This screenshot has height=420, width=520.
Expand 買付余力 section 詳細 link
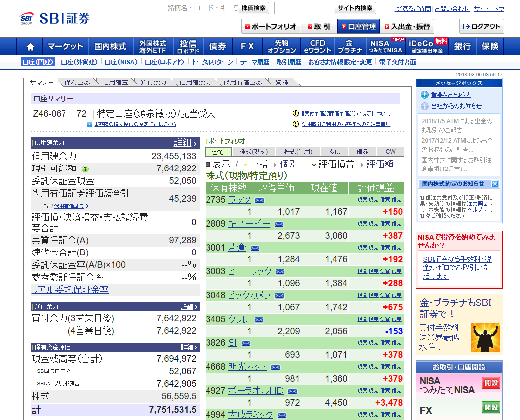189,307
